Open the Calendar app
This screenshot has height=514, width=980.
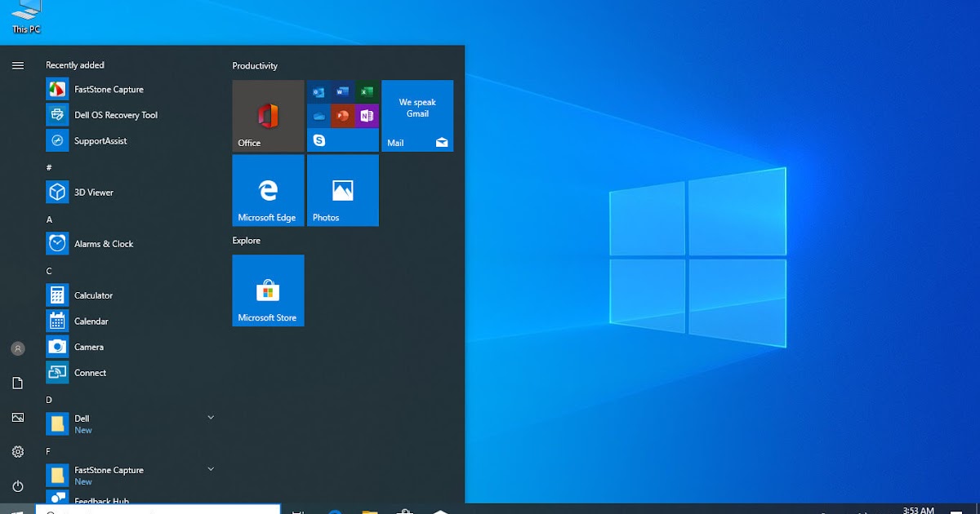(131, 321)
